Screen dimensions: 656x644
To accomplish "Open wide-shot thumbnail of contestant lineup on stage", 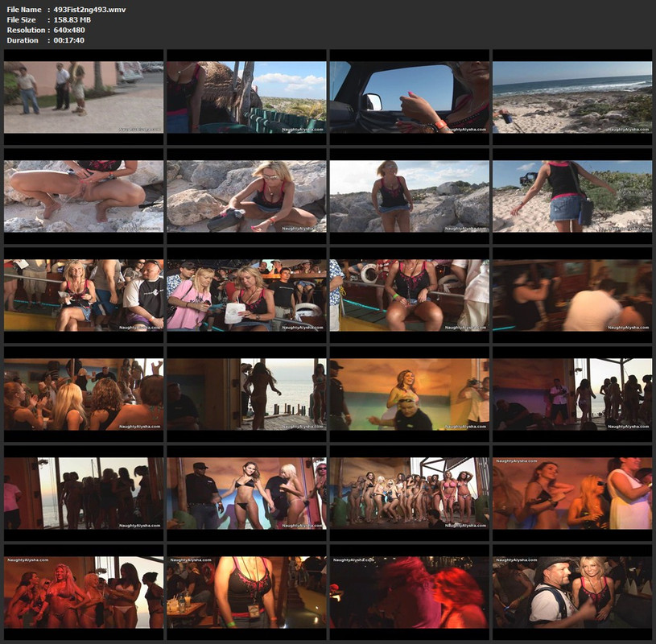I will coord(409,493).
